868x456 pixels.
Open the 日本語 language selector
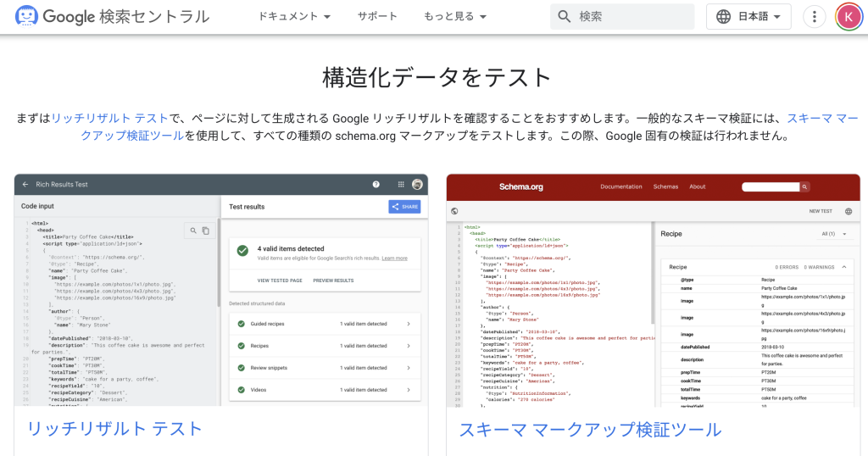tap(748, 17)
